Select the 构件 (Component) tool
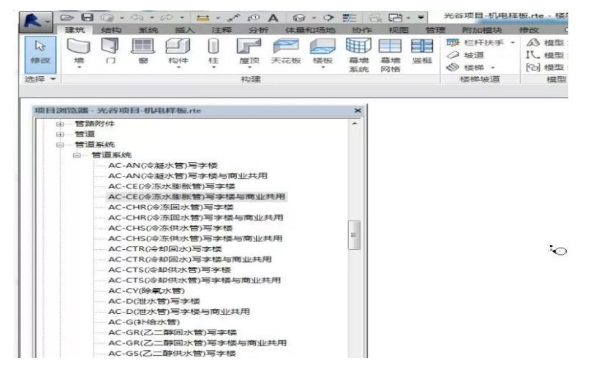 (178, 52)
